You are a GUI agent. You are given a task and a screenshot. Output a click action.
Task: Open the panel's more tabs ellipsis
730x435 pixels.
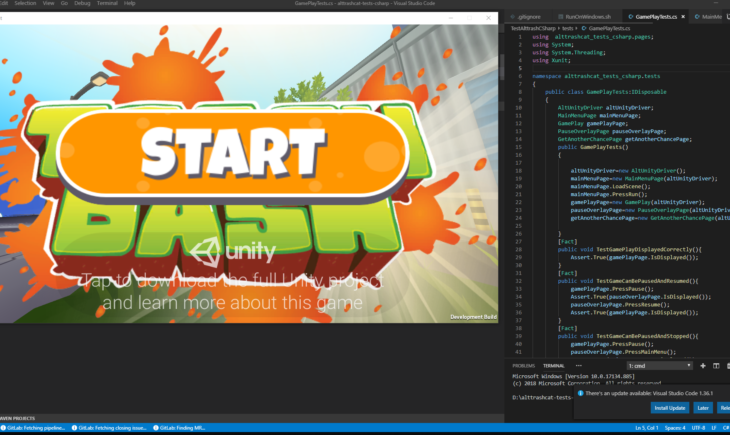[x=579, y=366]
